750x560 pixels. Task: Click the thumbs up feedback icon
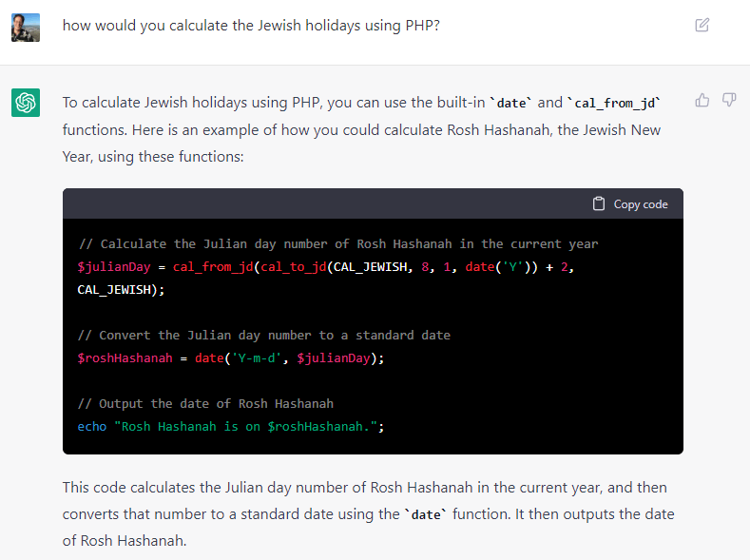[702, 100]
